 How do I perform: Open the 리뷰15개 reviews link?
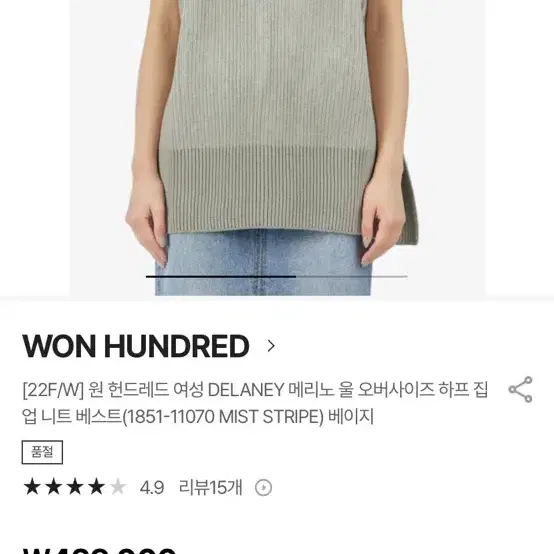[211, 488]
